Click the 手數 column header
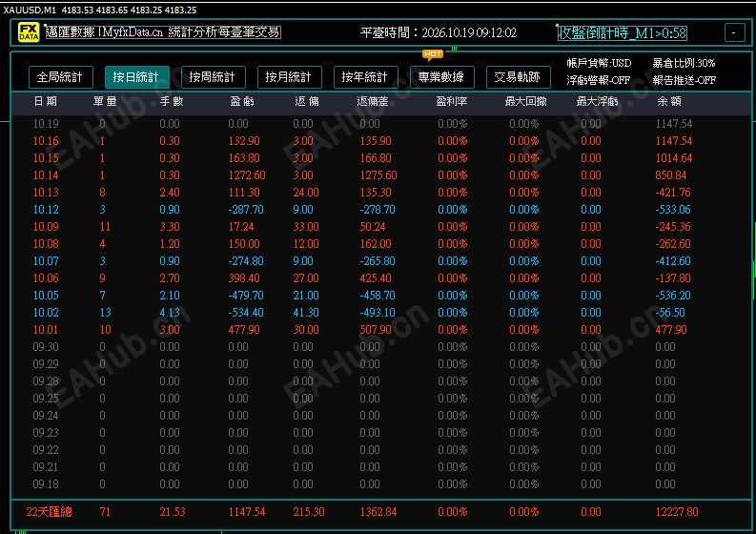 pyautogui.click(x=172, y=101)
